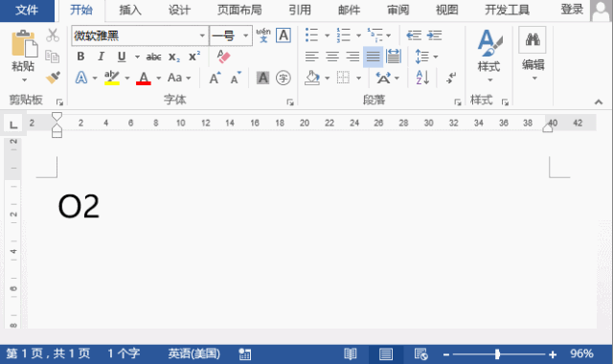
Task: Open line spacing options
Action: (421, 57)
